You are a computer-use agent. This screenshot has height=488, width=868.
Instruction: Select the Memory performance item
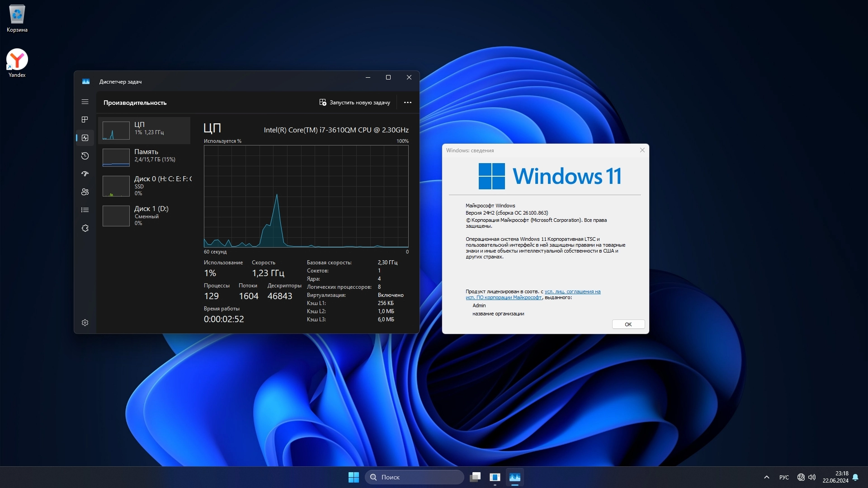point(145,156)
